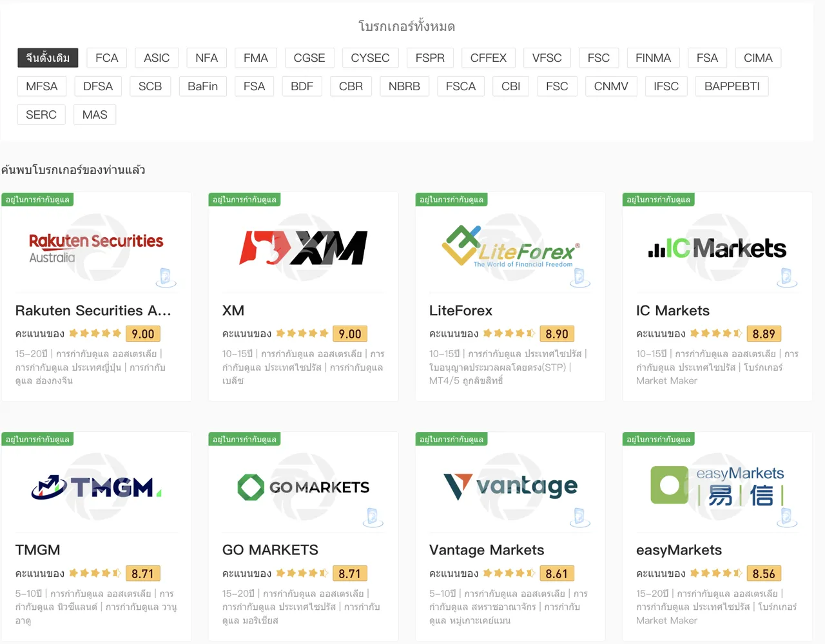Viewport: 825px width, 644px height.
Task: Filter brokers by IFSC
Action: [666, 86]
